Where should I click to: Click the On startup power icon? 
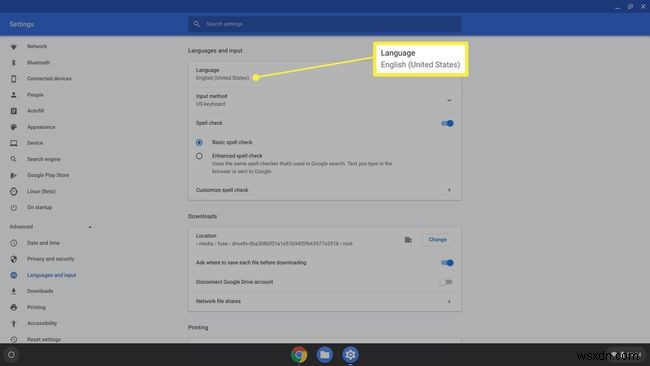point(14,208)
